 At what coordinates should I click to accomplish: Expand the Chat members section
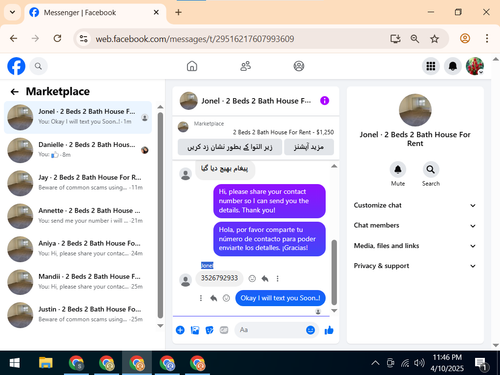[415, 226]
